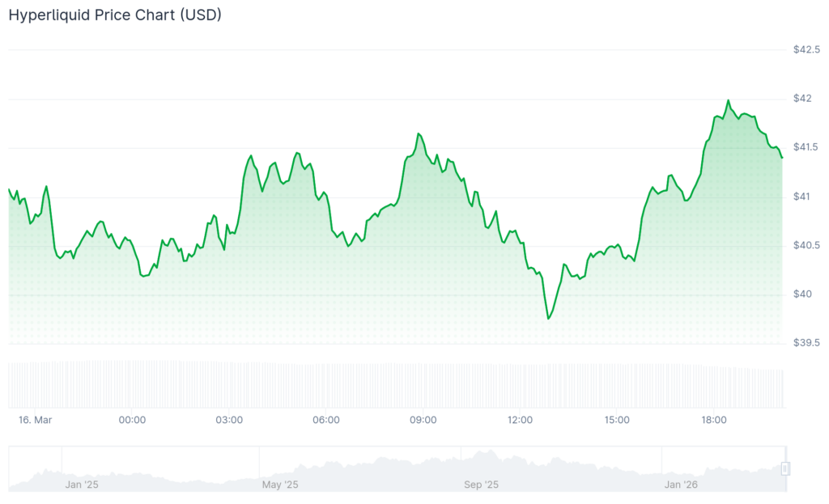
Task: Select the 12:00 time axis label
Action: point(520,420)
